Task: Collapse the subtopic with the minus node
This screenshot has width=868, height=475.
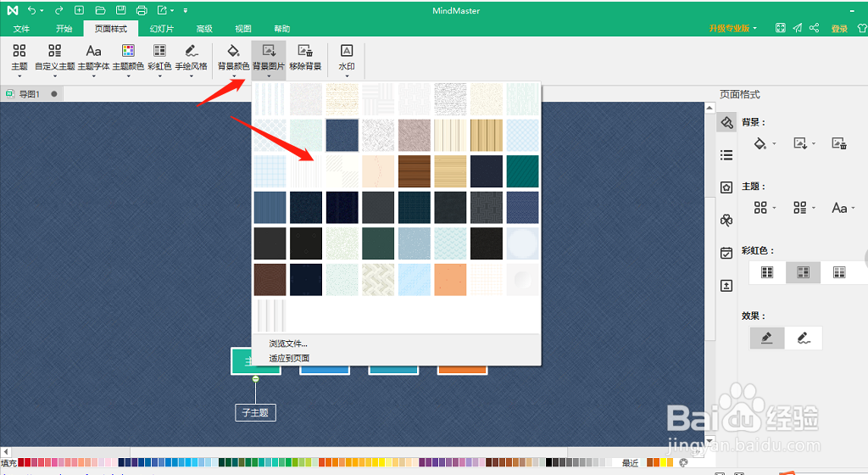Action: [x=255, y=378]
